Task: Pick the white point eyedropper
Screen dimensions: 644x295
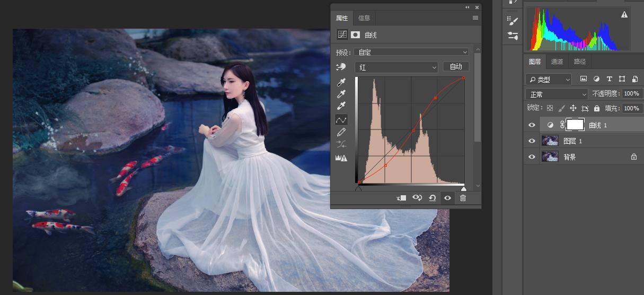Action: 341,107
